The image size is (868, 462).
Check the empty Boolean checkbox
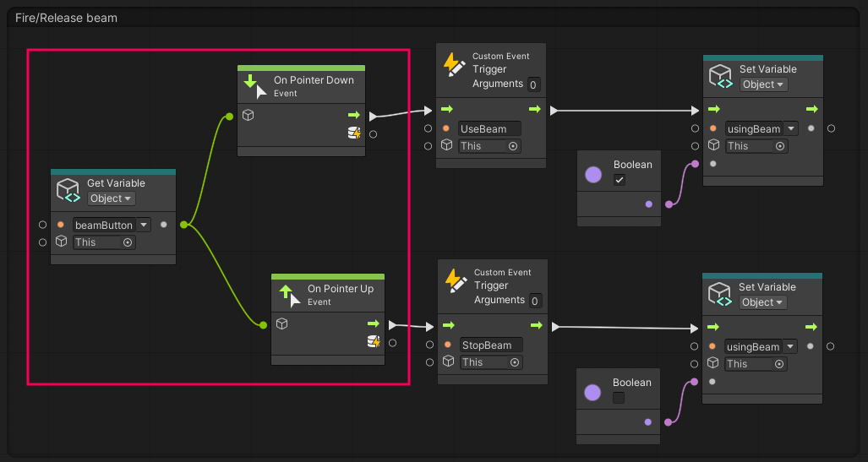pyautogui.click(x=620, y=398)
